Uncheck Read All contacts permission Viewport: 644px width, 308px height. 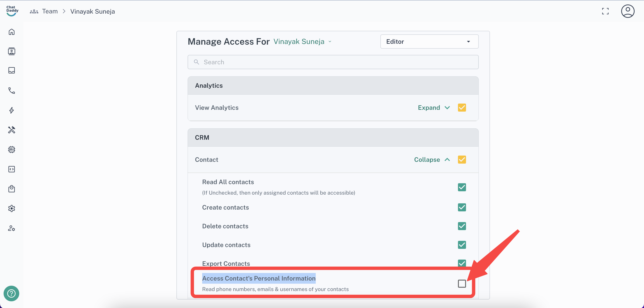462,187
